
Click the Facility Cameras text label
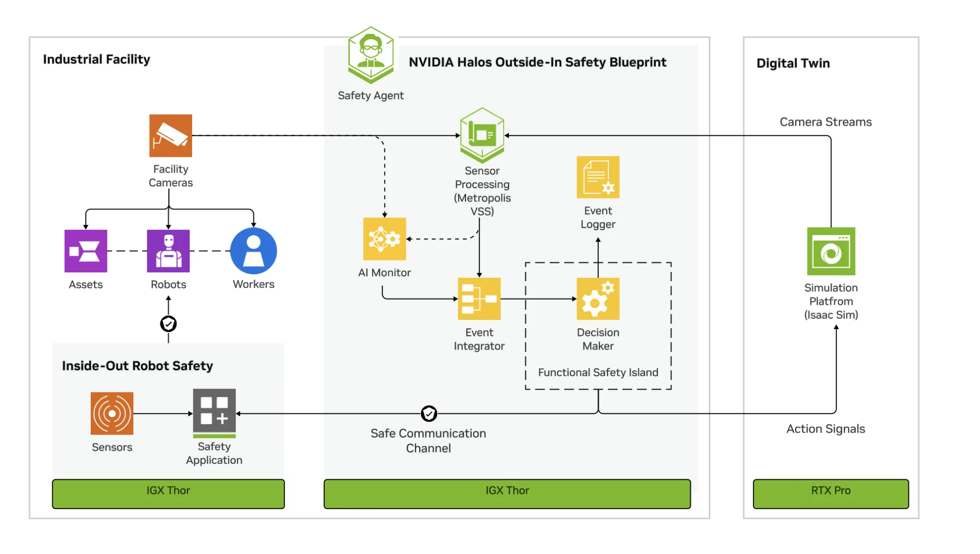(171, 176)
